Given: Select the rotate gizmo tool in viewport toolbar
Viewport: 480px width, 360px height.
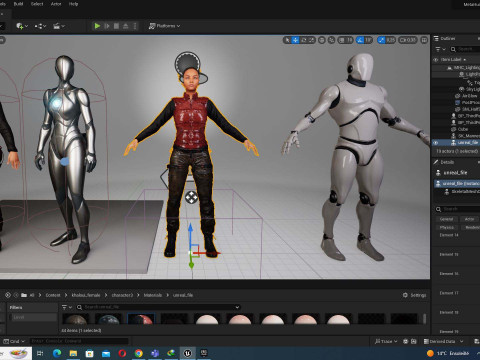Looking at the screenshot, I should pyautogui.click(x=304, y=40).
